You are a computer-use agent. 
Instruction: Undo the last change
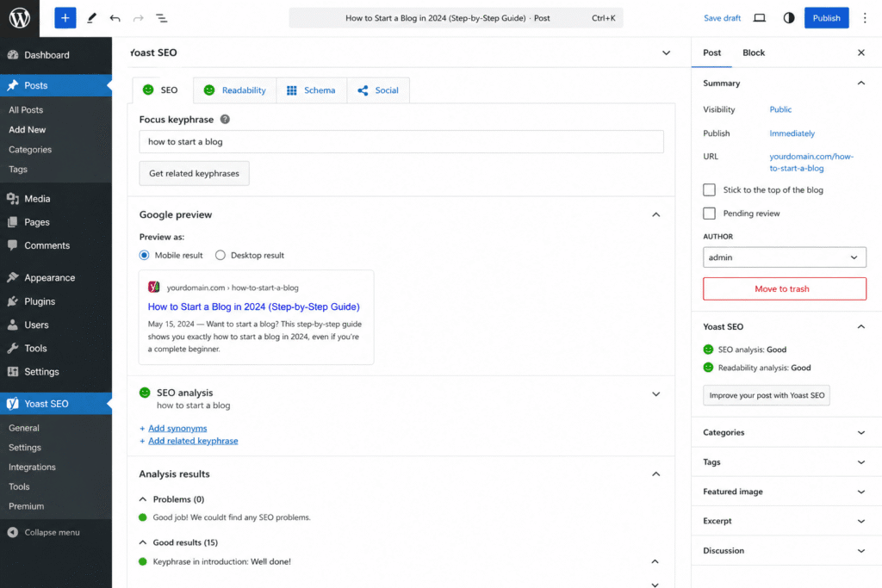click(115, 18)
